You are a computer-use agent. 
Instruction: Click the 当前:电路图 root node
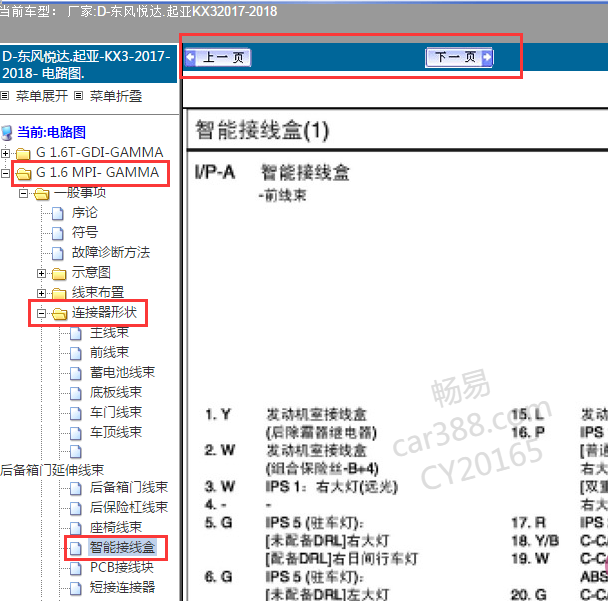point(51,132)
